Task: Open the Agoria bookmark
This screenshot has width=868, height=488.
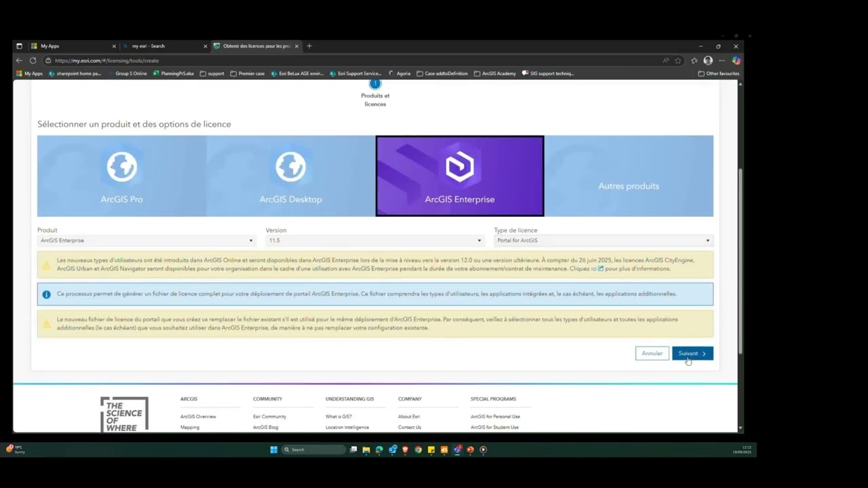Action: (399, 73)
